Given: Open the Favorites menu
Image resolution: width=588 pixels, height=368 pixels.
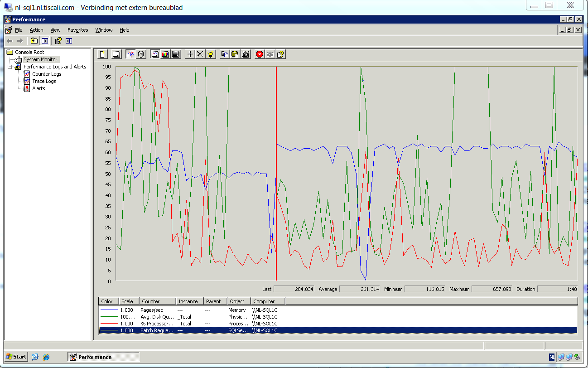Looking at the screenshot, I should tap(78, 30).
